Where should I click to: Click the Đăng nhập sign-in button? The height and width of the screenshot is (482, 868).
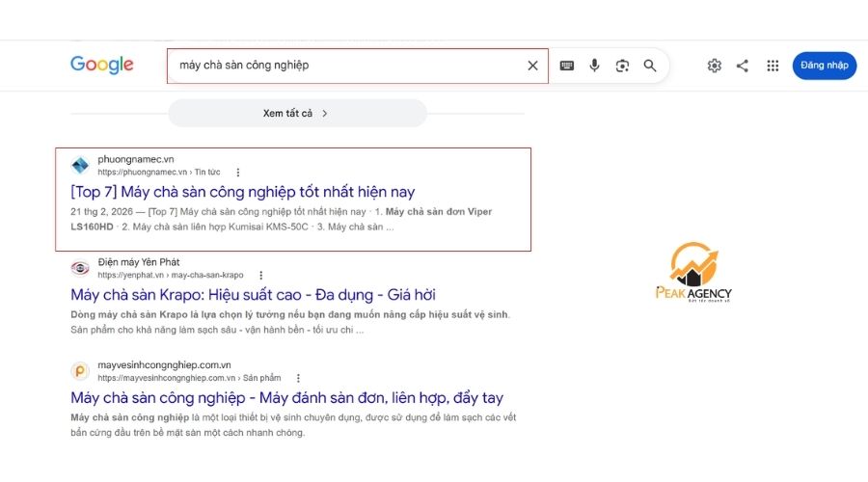[x=825, y=66]
